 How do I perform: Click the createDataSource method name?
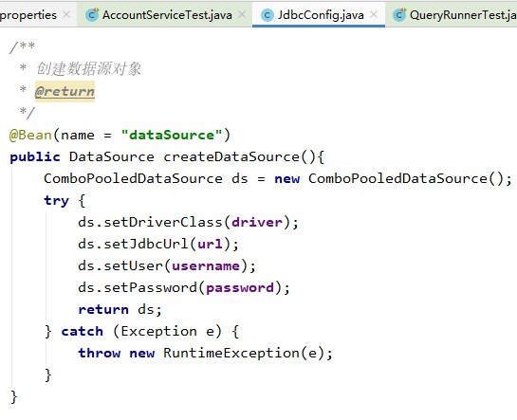pyautogui.click(x=231, y=156)
